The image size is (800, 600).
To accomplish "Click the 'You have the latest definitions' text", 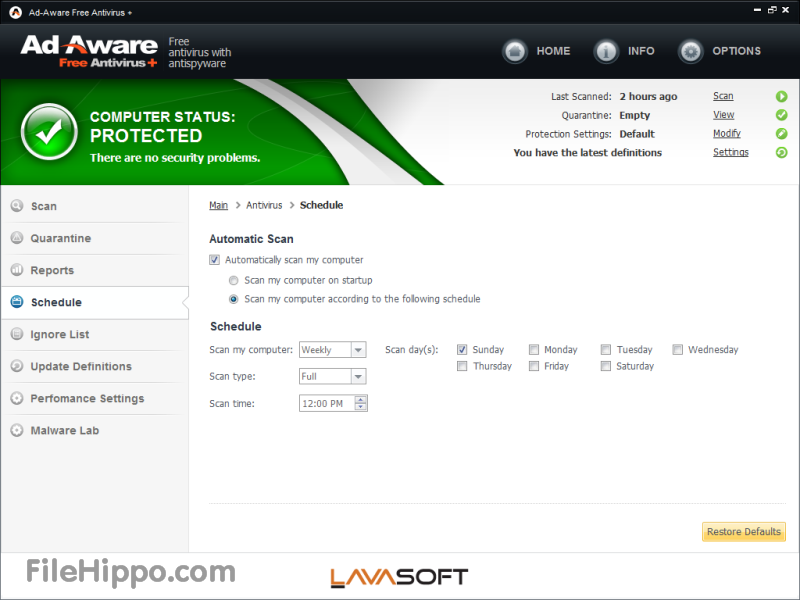I will [587, 153].
